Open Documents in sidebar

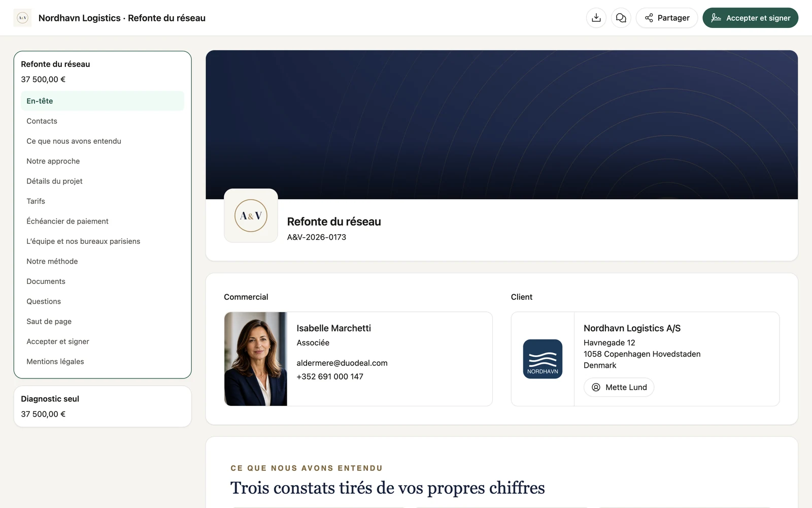(x=103, y=281)
